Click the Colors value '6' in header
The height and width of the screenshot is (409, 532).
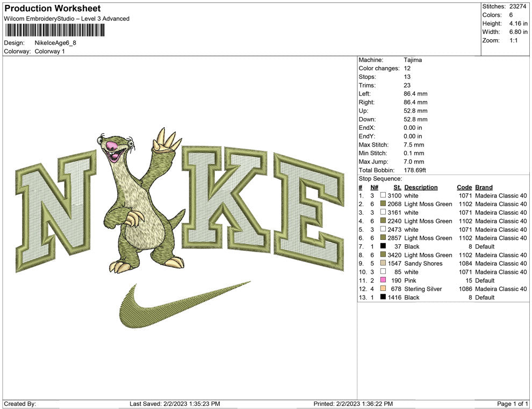(511, 15)
